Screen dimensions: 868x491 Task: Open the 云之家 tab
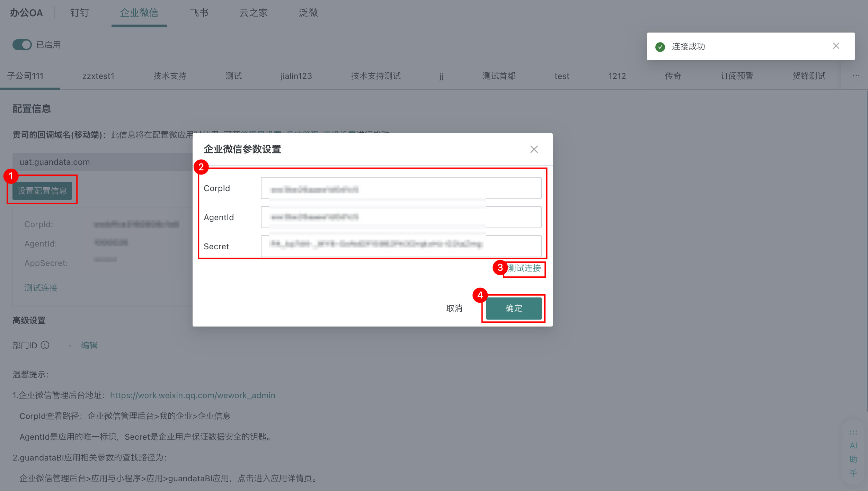coord(253,13)
